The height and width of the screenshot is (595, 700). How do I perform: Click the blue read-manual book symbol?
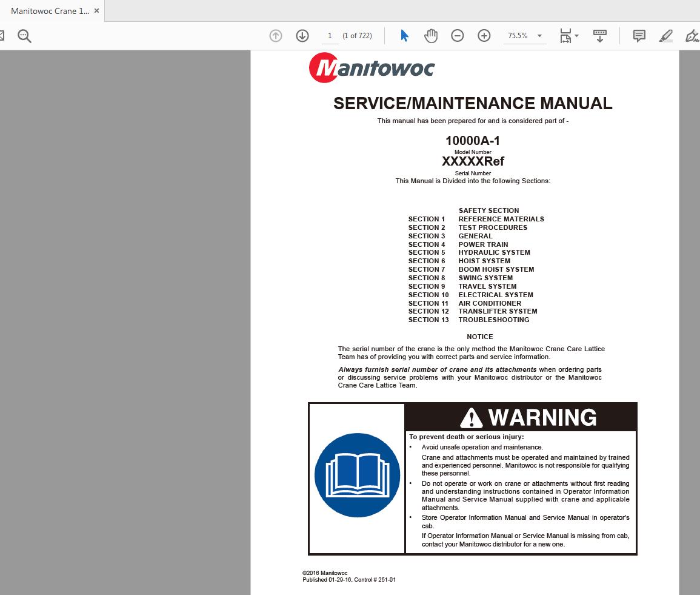pos(358,475)
